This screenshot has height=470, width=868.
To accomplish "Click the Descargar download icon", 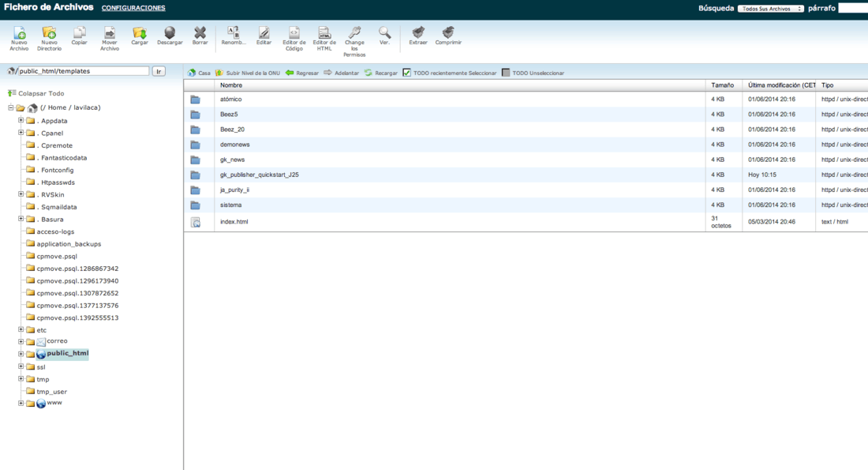I will 170,33.
